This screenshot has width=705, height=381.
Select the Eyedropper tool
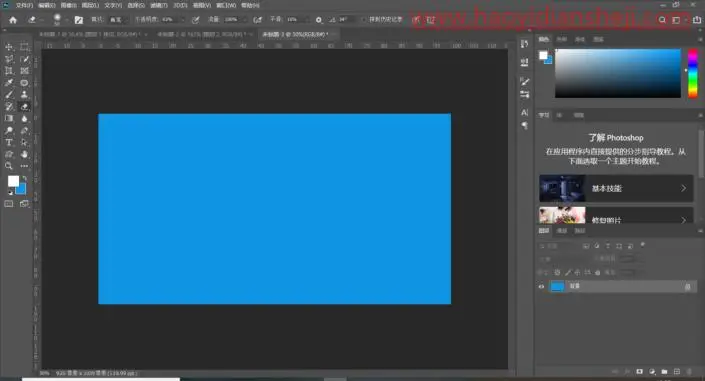pyautogui.click(x=9, y=83)
